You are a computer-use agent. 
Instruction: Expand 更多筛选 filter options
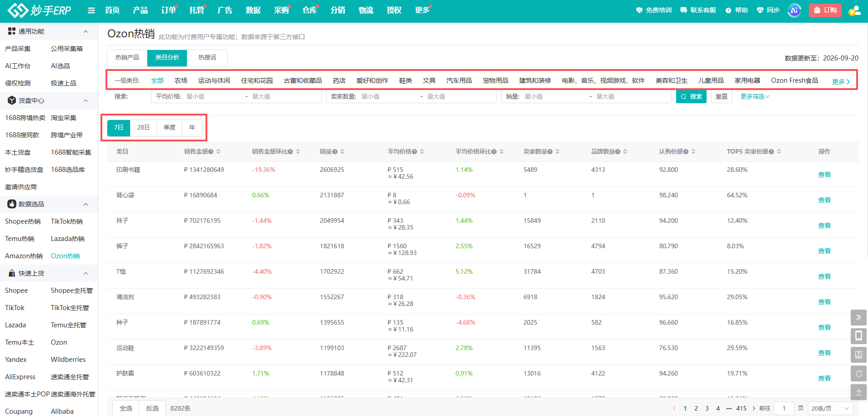[755, 96]
